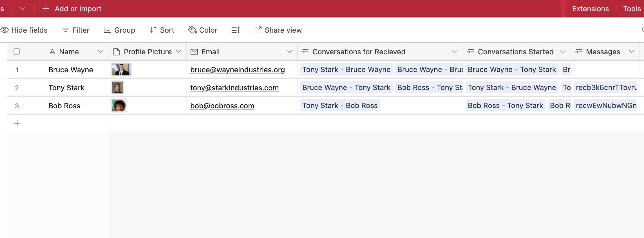The height and width of the screenshot is (238, 644).
Task: Click the row height icon
Action: [x=236, y=30]
